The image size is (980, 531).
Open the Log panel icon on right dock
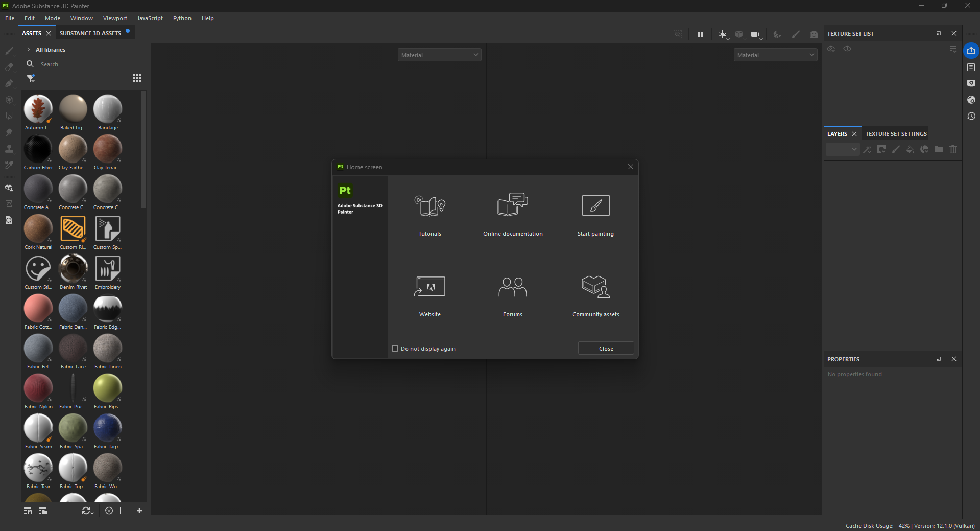click(971, 67)
